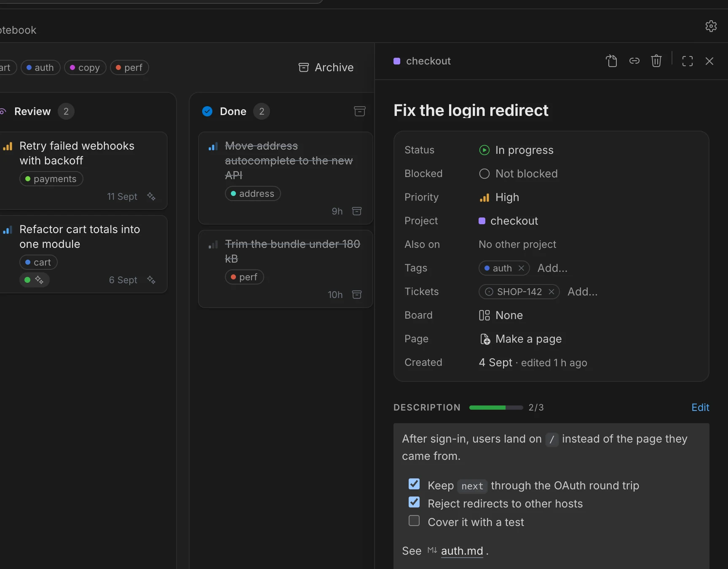The height and width of the screenshot is (569, 728).
Task: Delete task with the trash icon
Action: (656, 61)
